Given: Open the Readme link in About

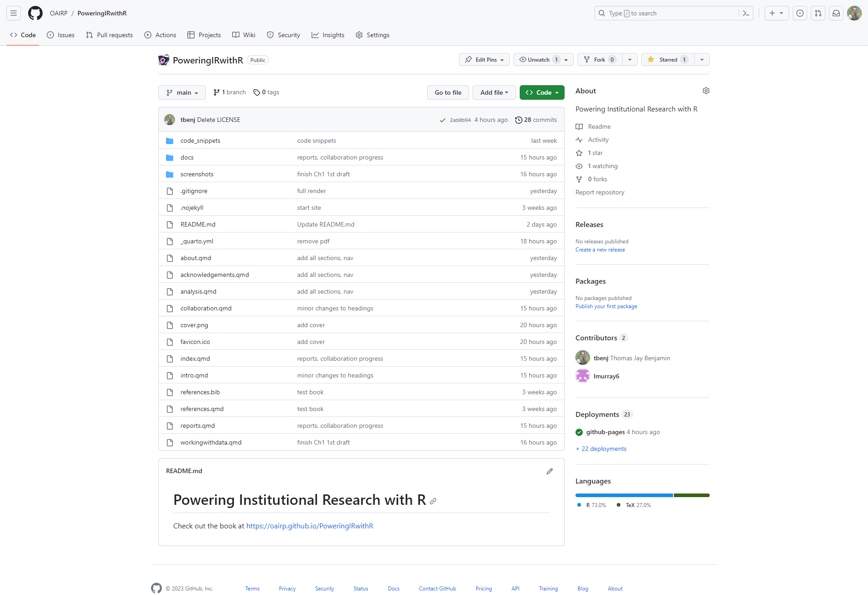Looking at the screenshot, I should coord(593,126).
